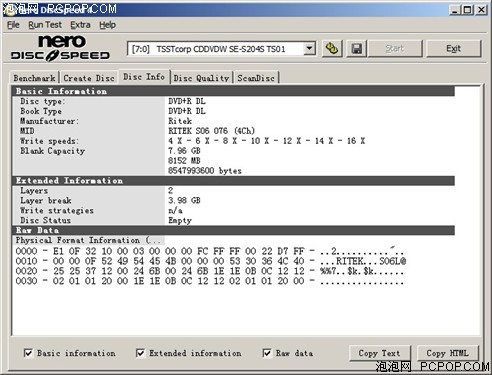Close the Nero DiscSpeed window
The height and width of the screenshot is (375, 492).
(x=481, y=10)
